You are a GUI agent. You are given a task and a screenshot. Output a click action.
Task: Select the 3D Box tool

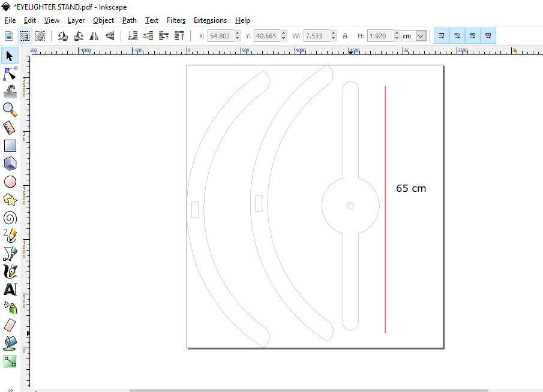(9, 163)
